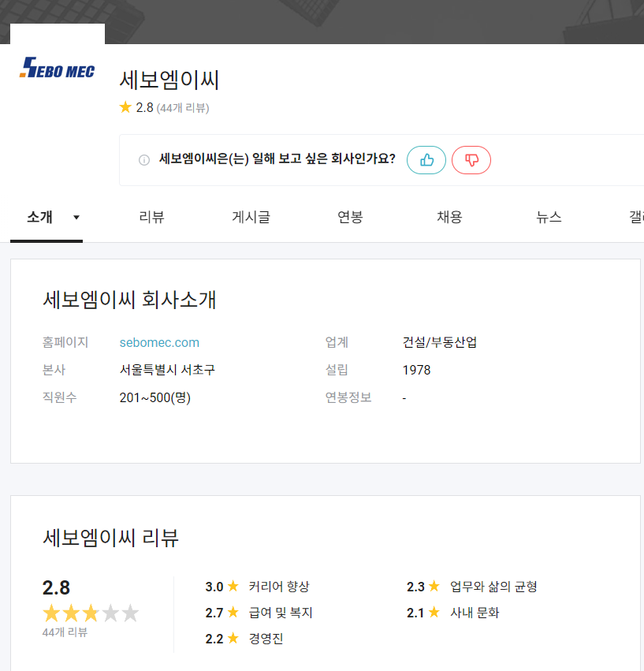
Task: Expand the 소개 tab dropdown arrow
Action: [x=76, y=218]
